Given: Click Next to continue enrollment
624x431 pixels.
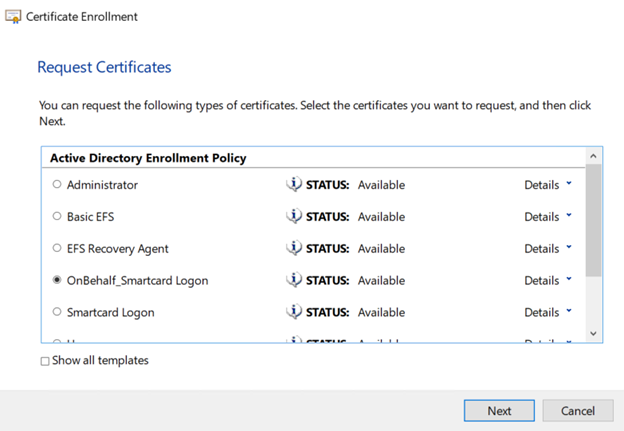Looking at the screenshot, I should click(x=499, y=411).
